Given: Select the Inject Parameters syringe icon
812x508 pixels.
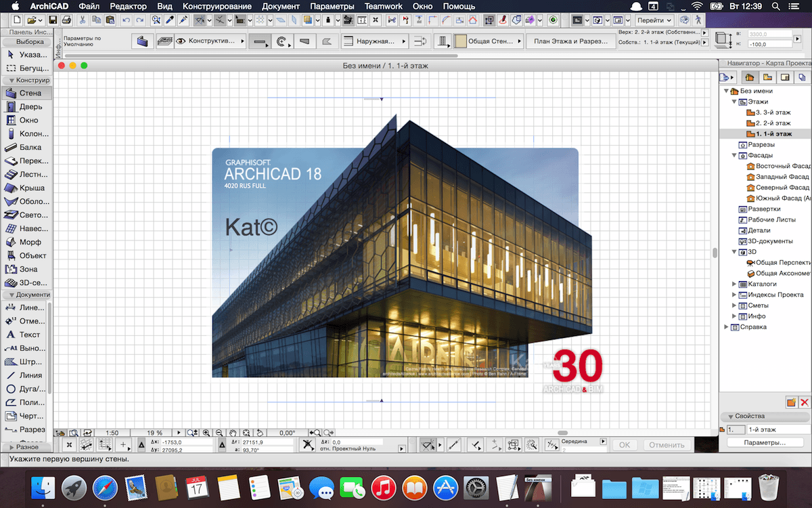Looking at the screenshot, I should point(183,20).
